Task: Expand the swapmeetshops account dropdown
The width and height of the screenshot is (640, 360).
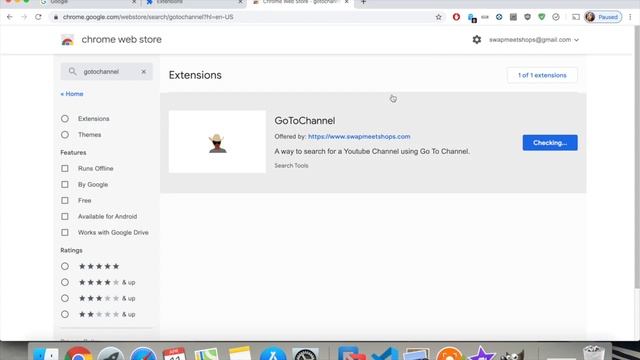Action: coord(534,40)
